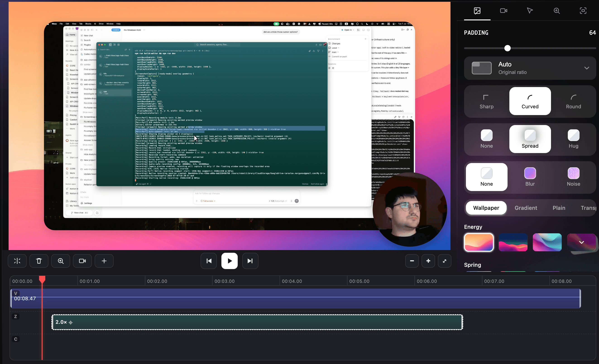Choose the Spread shadow option
The image size is (599, 364).
click(530, 139)
